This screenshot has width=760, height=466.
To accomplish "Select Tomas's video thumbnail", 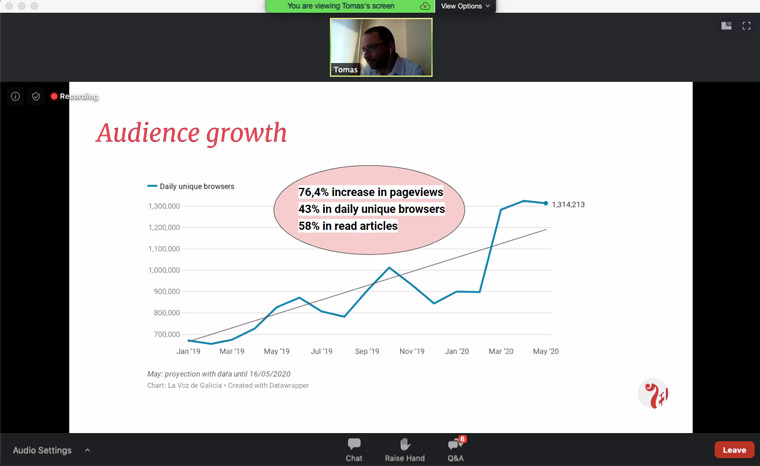I will [381, 48].
